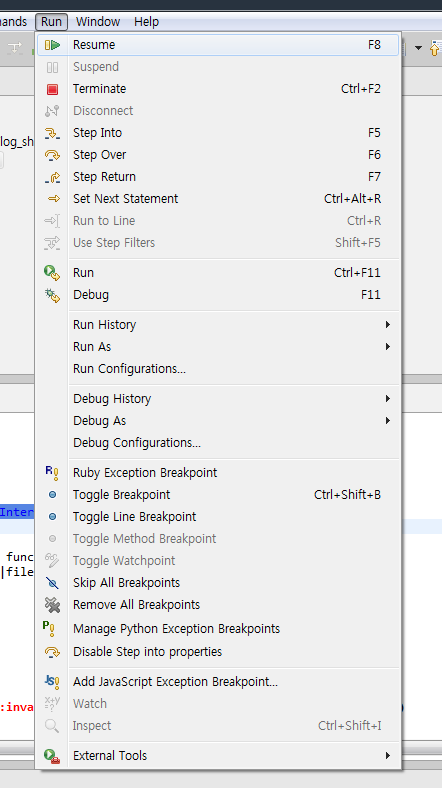
Task: Expand the Debug As submenu arrow
Action: [x=388, y=421]
